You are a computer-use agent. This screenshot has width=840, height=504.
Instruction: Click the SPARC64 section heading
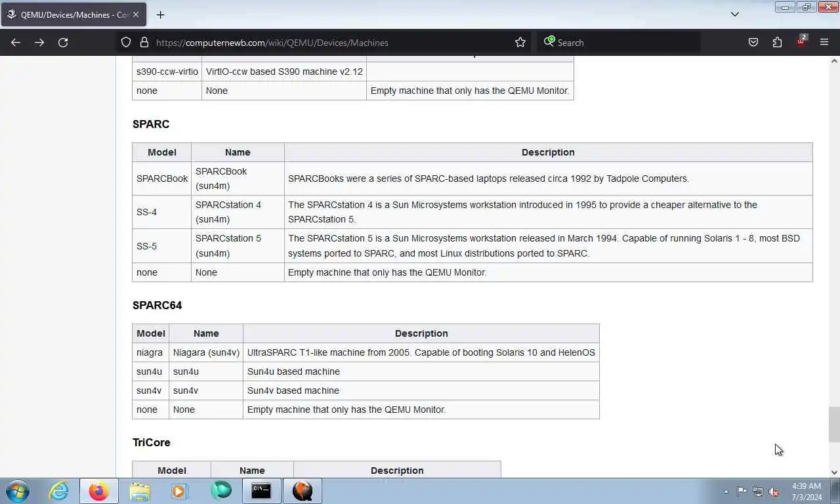pyautogui.click(x=157, y=305)
